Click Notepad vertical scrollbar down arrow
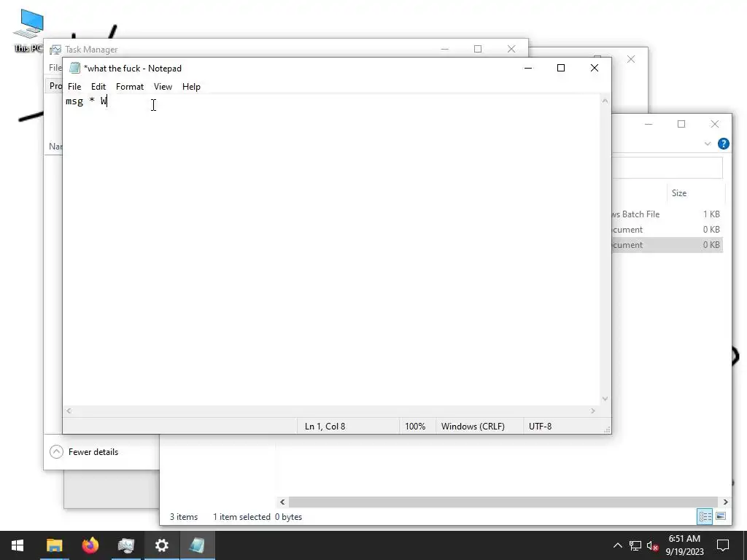Viewport: 747px width, 560px height. tap(605, 399)
